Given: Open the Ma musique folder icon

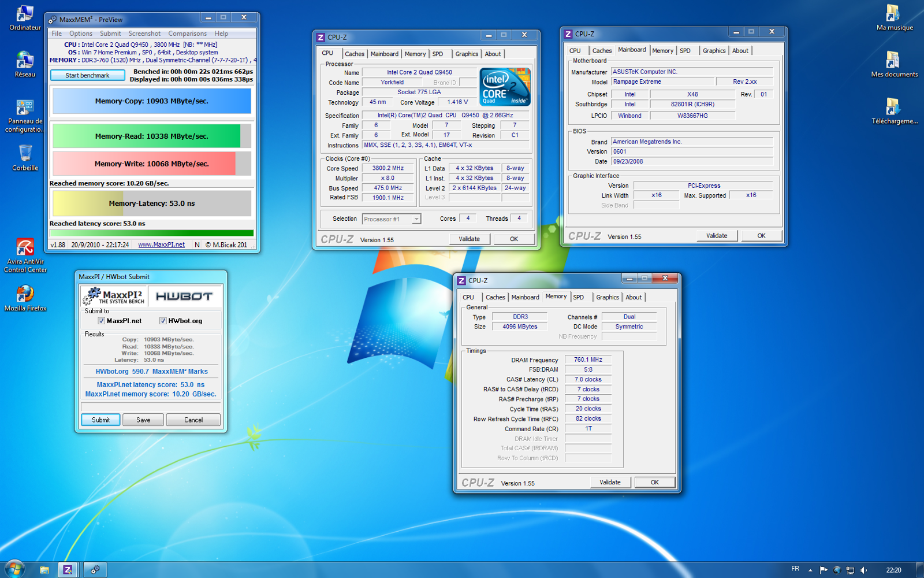Looking at the screenshot, I should pos(894,18).
